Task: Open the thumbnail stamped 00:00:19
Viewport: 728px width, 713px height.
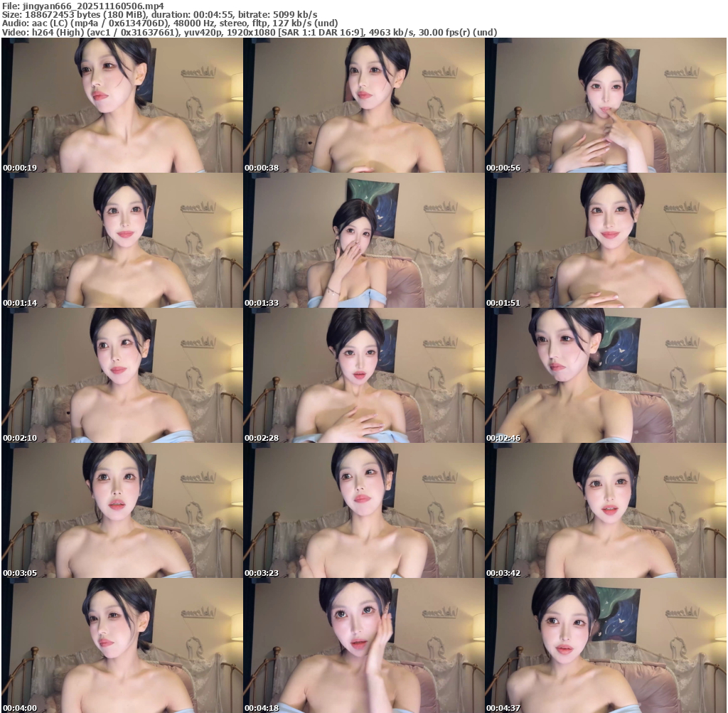Action: [122, 105]
